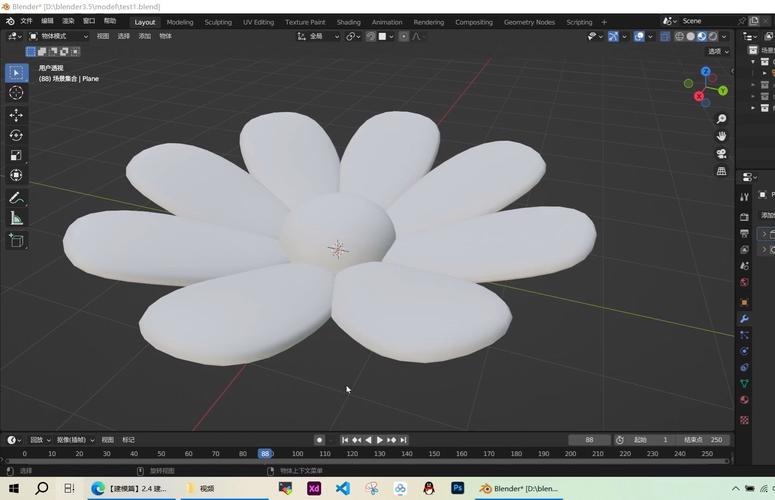The height and width of the screenshot is (500, 775).
Task: Click the current frame number field
Action: [589, 440]
